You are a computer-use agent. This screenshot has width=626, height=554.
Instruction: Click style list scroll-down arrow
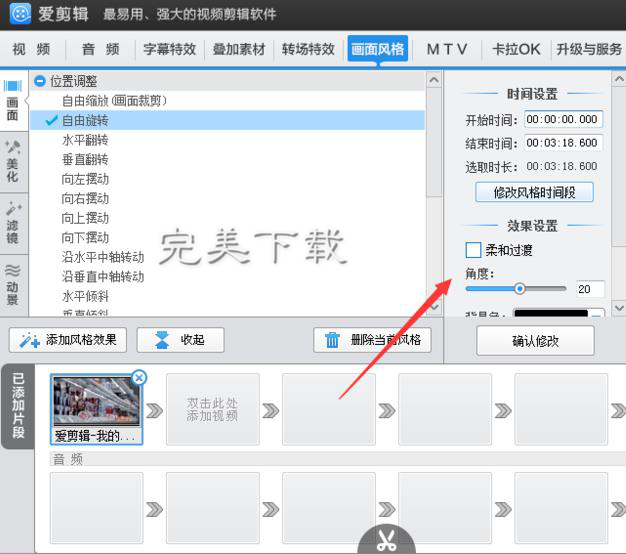tap(434, 307)
